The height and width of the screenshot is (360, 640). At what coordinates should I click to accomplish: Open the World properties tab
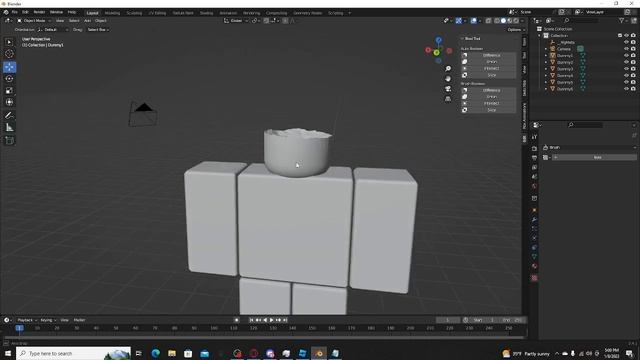(x=534, y=187)
